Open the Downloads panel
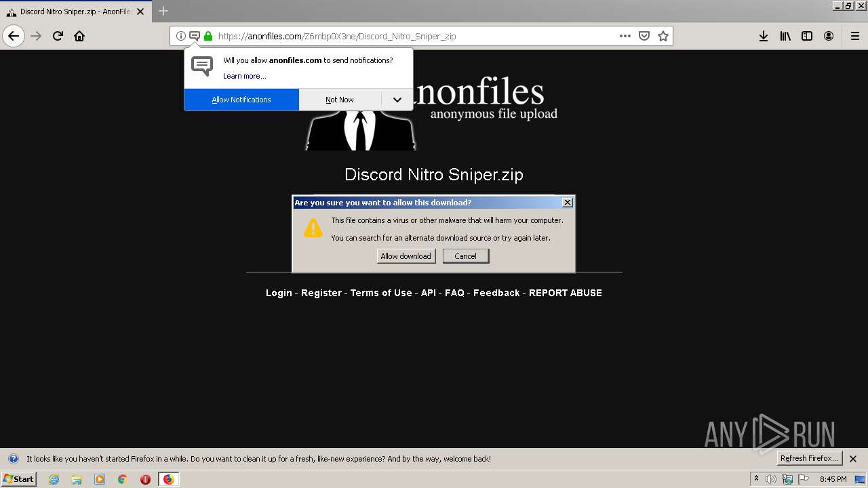This screenshot has width=868, height=488. (764, 36)
